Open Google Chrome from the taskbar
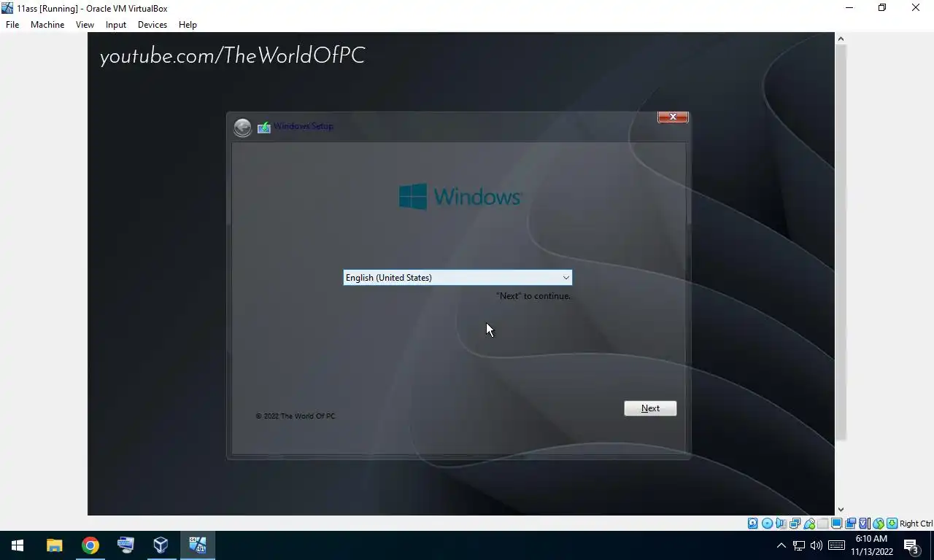The width and height of the screenshot is (934, 560). (x=90, y=545)
